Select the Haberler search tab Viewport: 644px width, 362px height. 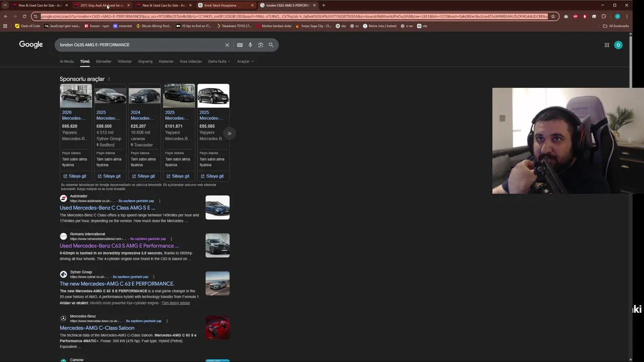pos(166,61)
